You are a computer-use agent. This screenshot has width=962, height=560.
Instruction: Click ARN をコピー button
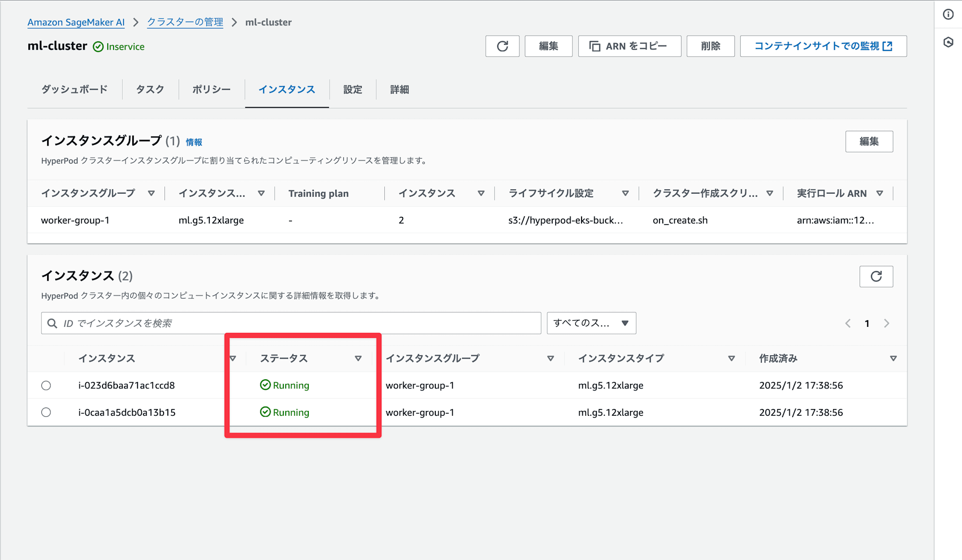pos(629,46)
